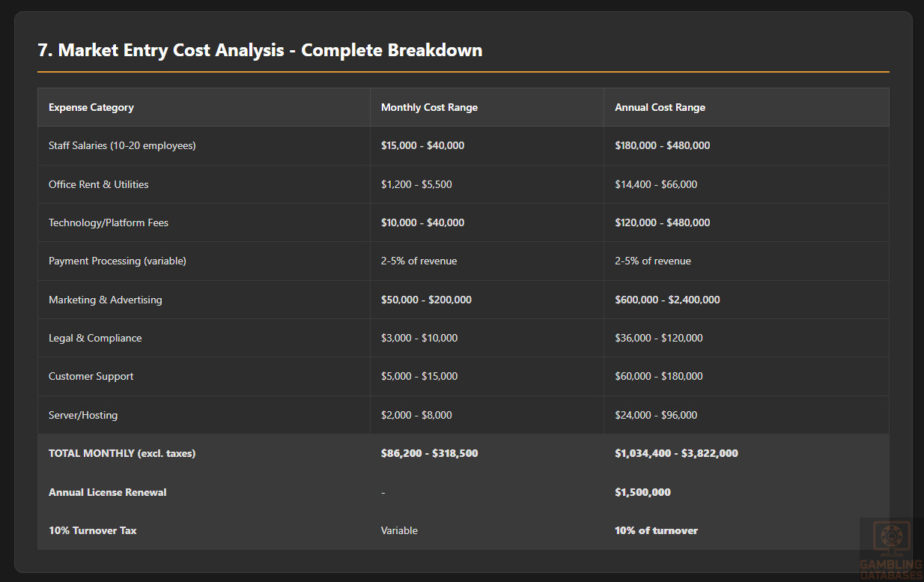This screenshot has height=582, width=924.
Task: Select the Annual License Renewal label
Action: pyautogui.click(x=107, y=492)
